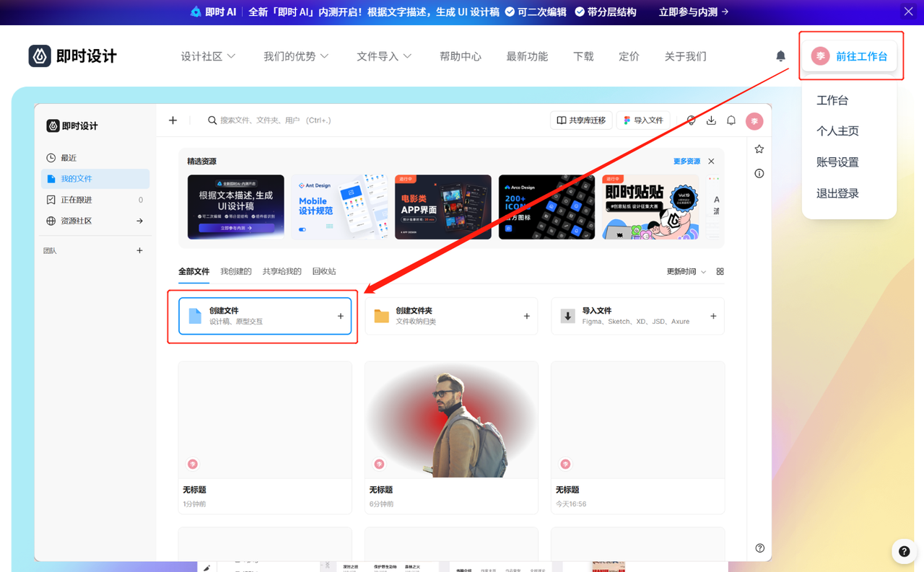The width and height of the screenshot is (924, 572).
Task: Open the floating help question mark button
Action: pyautogui.click(x=904, y=551)
